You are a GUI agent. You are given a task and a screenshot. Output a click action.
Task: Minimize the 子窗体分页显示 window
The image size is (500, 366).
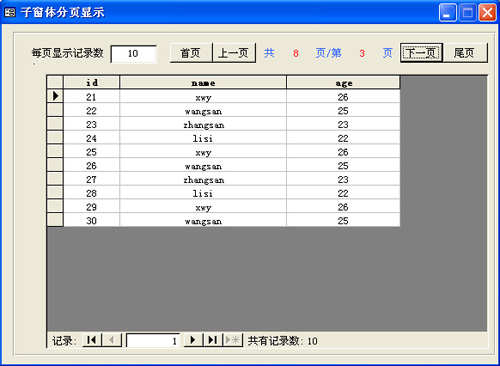(x=447, y=13)
